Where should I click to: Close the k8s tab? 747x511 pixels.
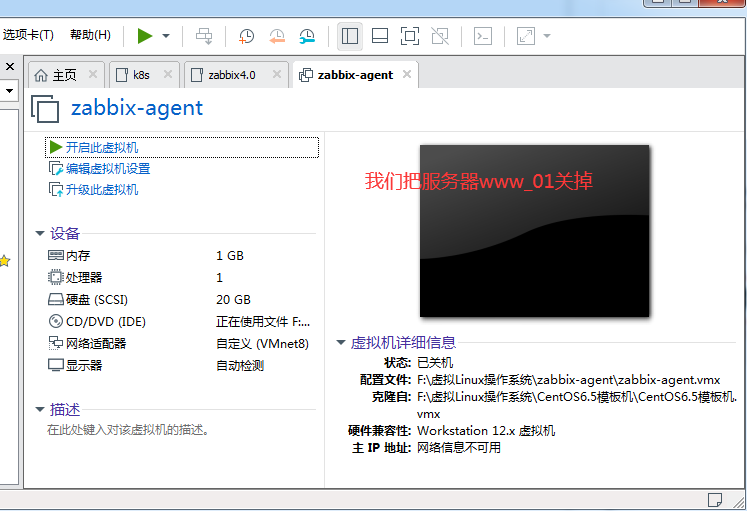tap(168, 74)
